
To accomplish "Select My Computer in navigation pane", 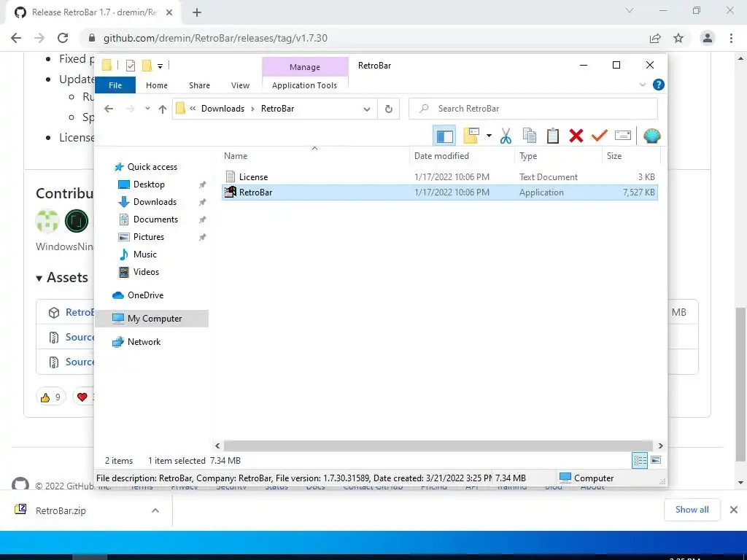I will (x=152, y=319).
